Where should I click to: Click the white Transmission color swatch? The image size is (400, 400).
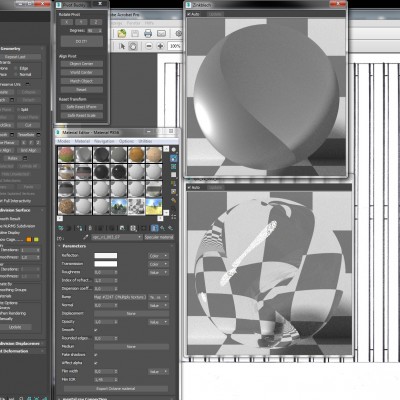point(106,264)
